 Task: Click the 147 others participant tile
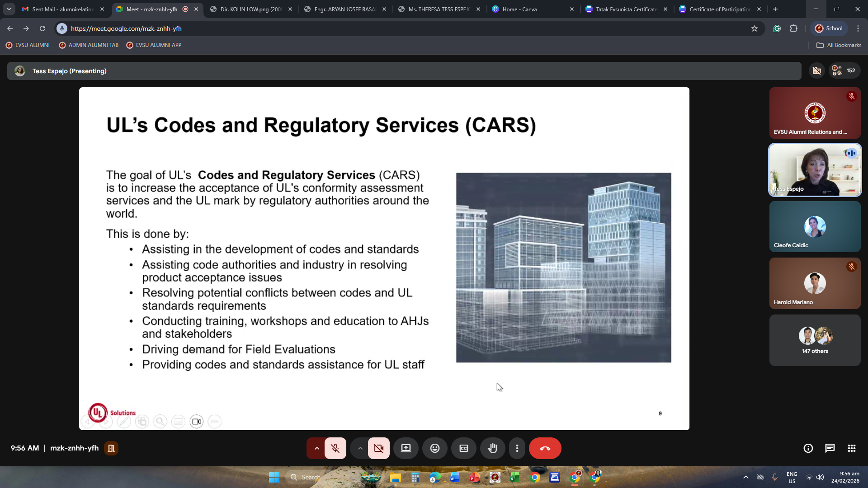[x=815, y=340]
